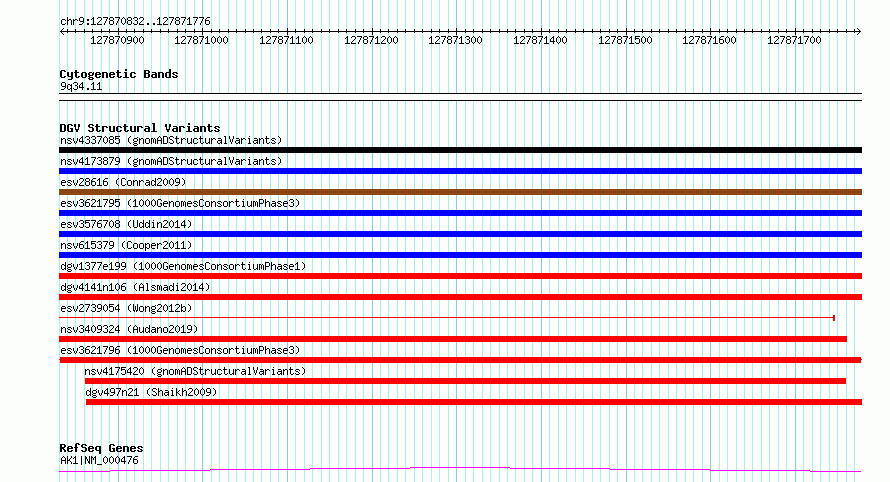
Task: Click black bar of nsv4337085
Action: coord(460,150)
